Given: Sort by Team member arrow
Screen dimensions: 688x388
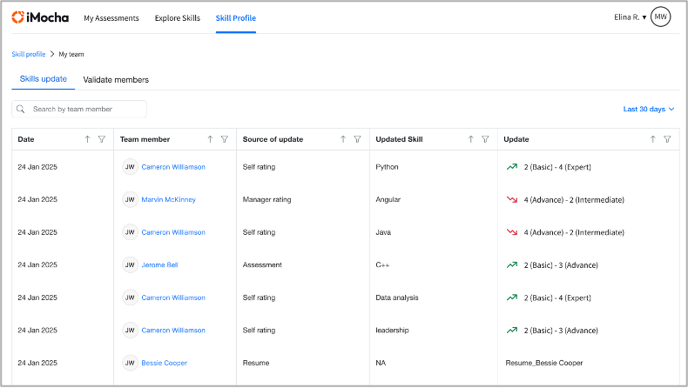Looking at the screenshot, I should tap(210, 139).
